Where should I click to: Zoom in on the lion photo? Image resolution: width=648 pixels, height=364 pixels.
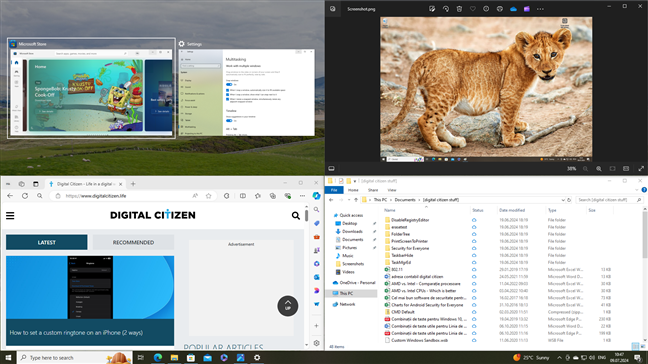(x=599, y=169)
